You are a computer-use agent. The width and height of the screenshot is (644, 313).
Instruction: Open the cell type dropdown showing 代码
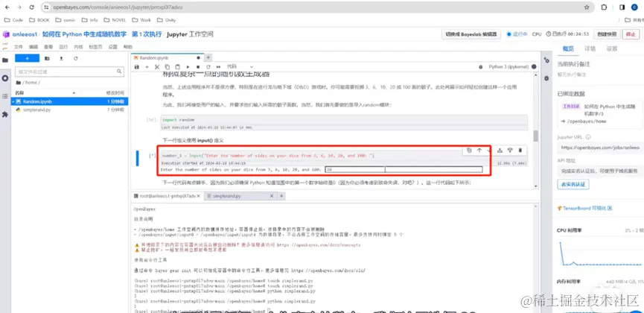(240, 66)
